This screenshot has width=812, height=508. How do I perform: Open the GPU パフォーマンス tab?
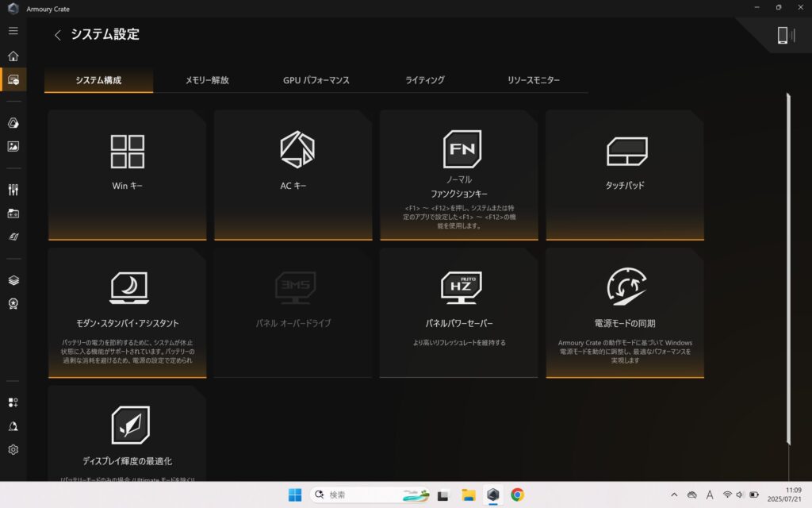[316, 80]
